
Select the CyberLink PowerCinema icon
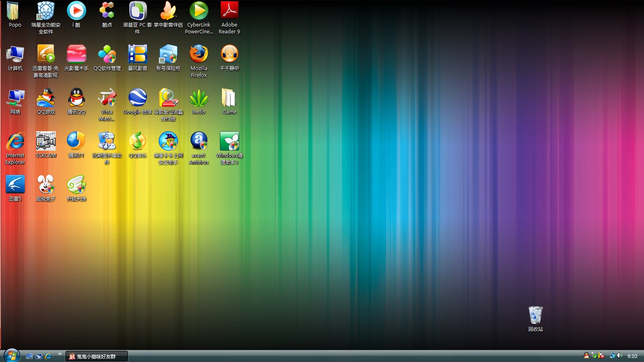pos(199,18)
